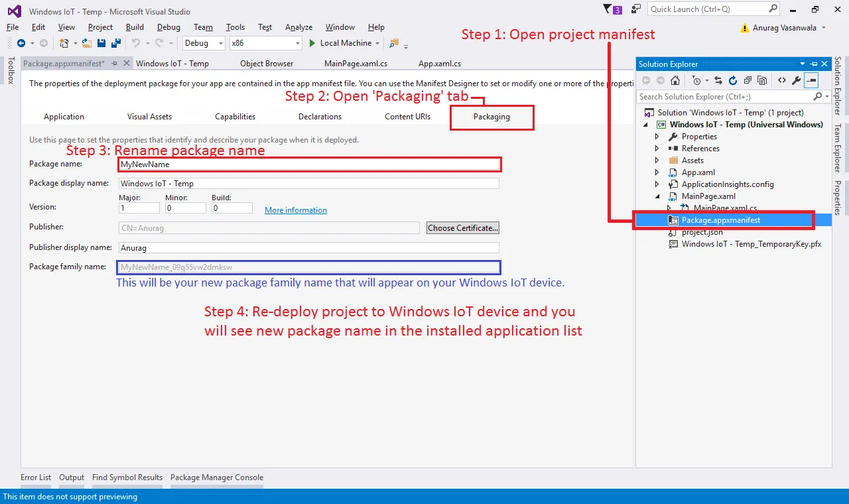Viewport: 849px width, 504px height.
Task: Click the search magnifier in Quick Launch
Action: pos(773,9)
